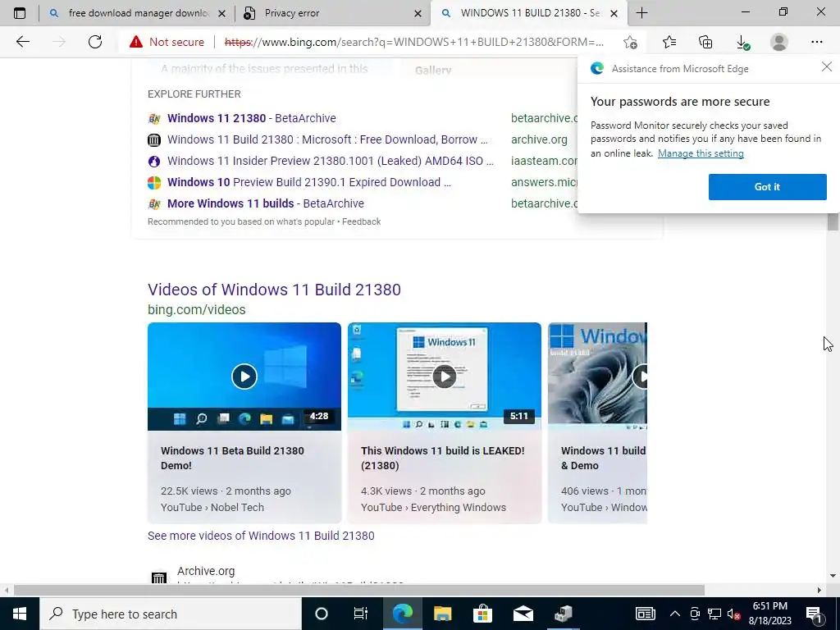Open Task View on the taskbar

coord(361,614)
